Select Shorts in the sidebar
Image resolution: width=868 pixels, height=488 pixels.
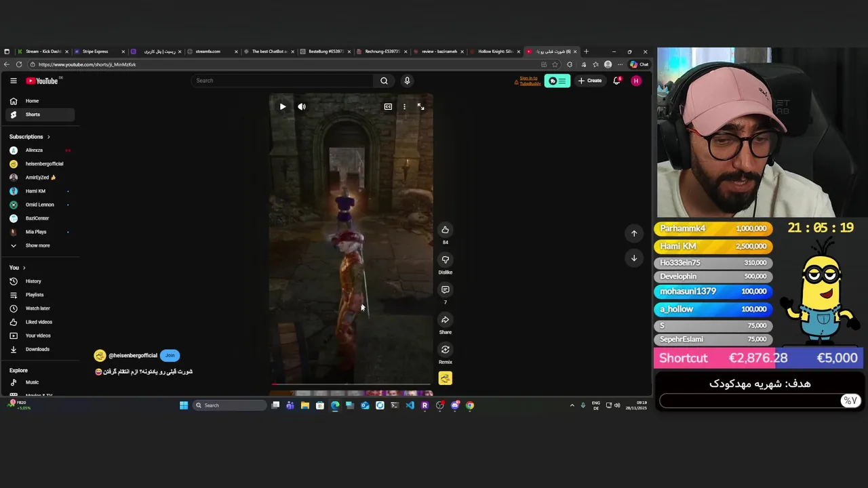(x=41, y=115)
